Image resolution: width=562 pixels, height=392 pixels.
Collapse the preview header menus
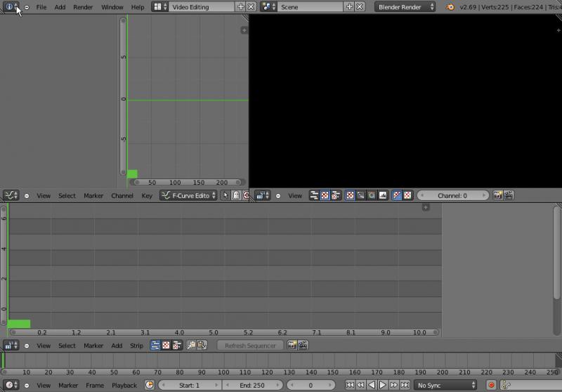(x=278, y=196)
